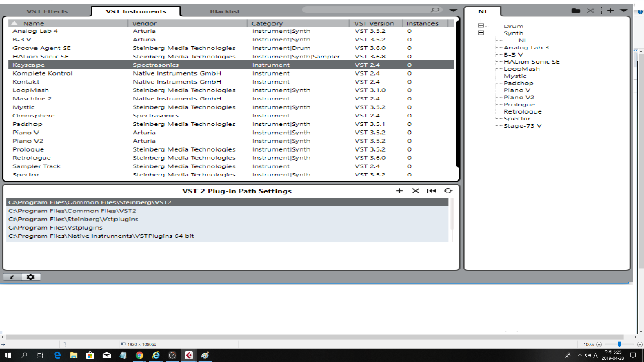Select the VST Instruments tab
This screenshot has width=644, height=362.
point(136,11)
